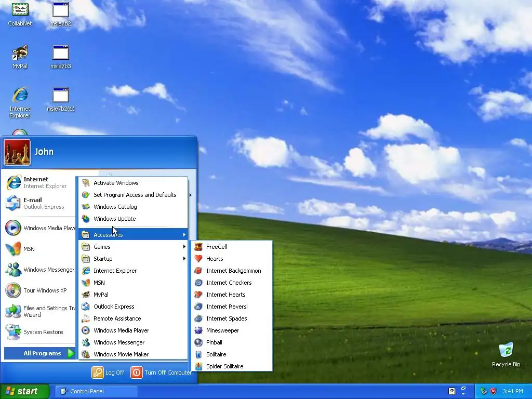Click the language bar restore icon
The height and width of the screenshot is (399, 532).
coord(463,388)
